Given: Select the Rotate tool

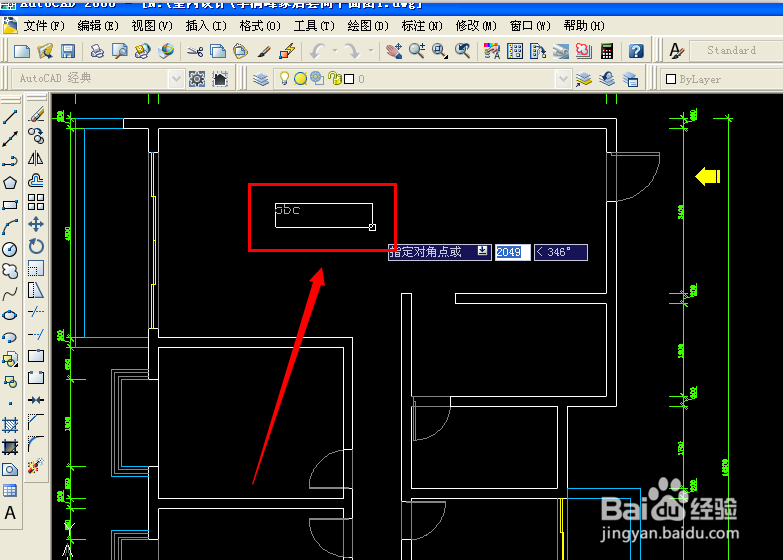Looking at the screenshot, I should pyautogui.click(x=36, y=246).
